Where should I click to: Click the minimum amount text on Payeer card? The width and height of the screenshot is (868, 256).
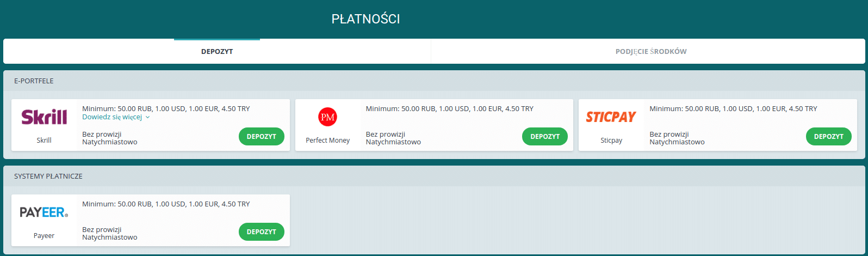pos(166,204)
